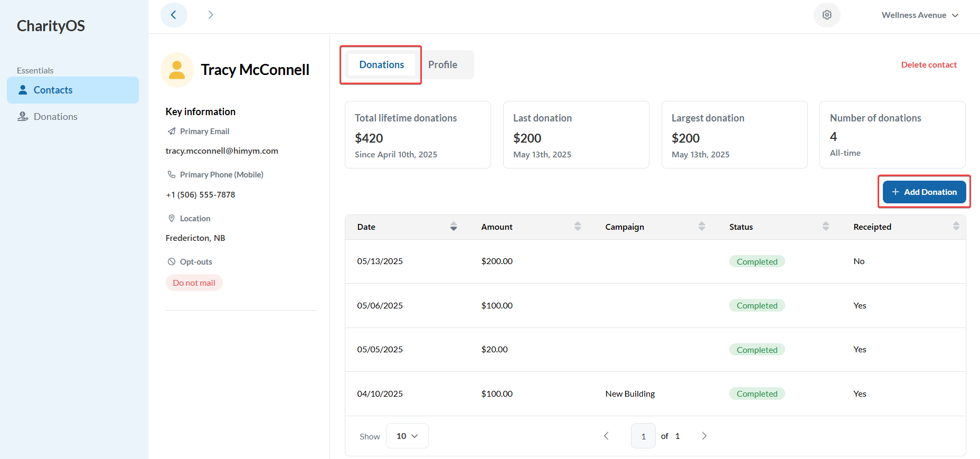Open the Show 10 rows dropdown

[407, 436]
